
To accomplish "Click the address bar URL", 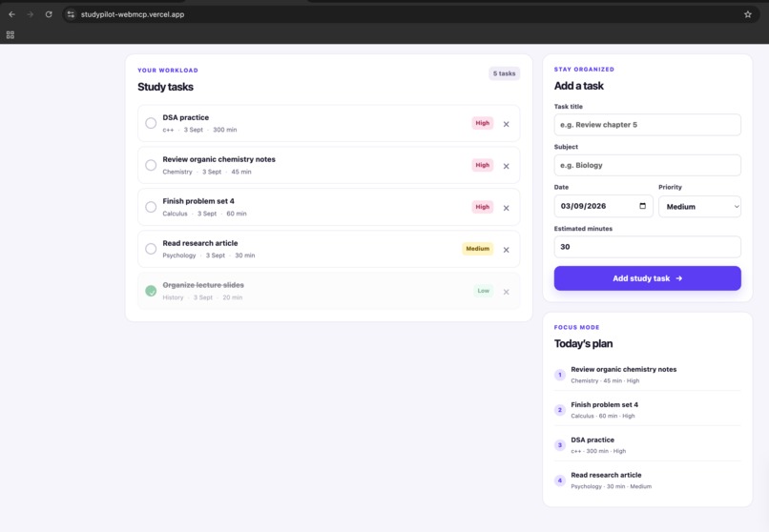I will point(133,14).
